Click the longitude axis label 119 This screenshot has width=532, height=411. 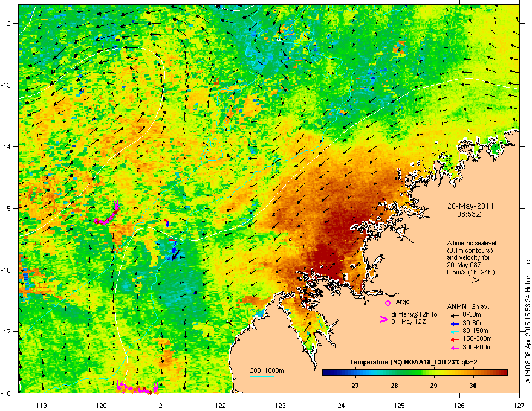[x=42, y=405]
